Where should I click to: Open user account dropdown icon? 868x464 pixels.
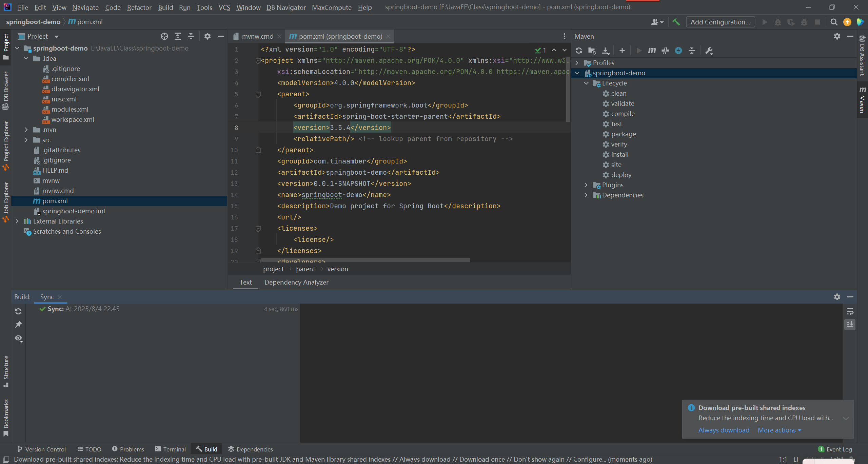[657, 22]
